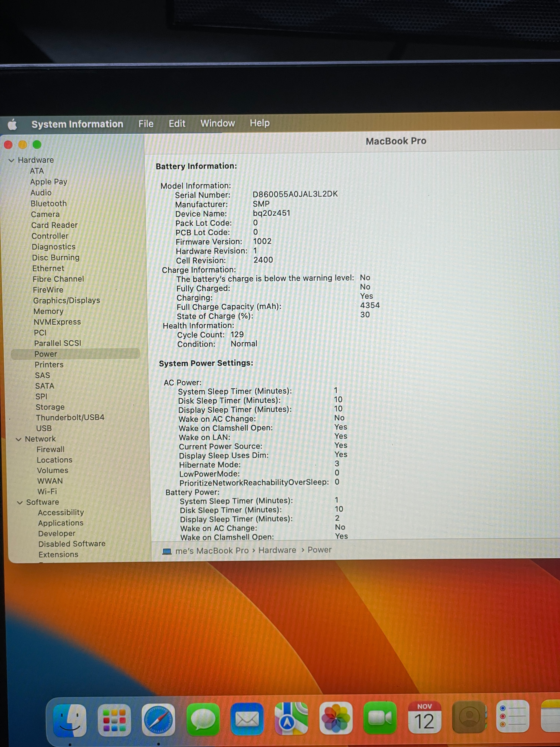The width and height of the screenshot is (560, 747).
Task: Select Thunderbolt/USB4 in the sidebar
Action: tap(70, 418)
